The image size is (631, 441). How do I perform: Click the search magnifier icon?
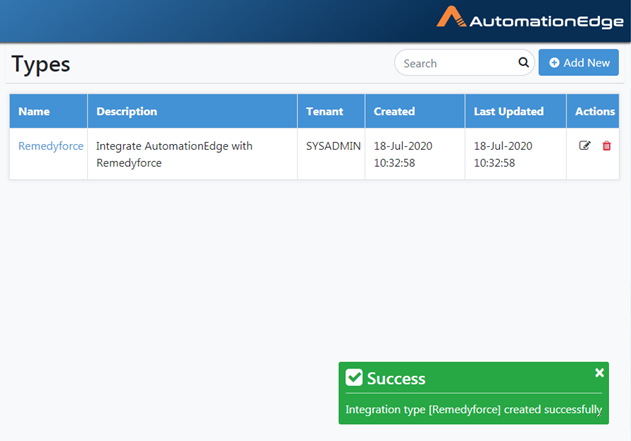click(523, 62)
